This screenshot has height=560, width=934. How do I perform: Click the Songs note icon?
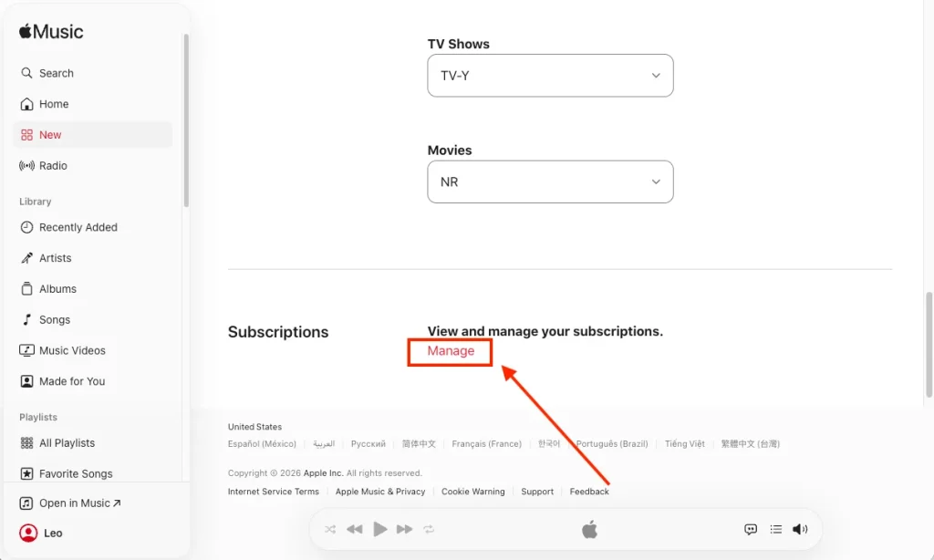tap(26, 320)
